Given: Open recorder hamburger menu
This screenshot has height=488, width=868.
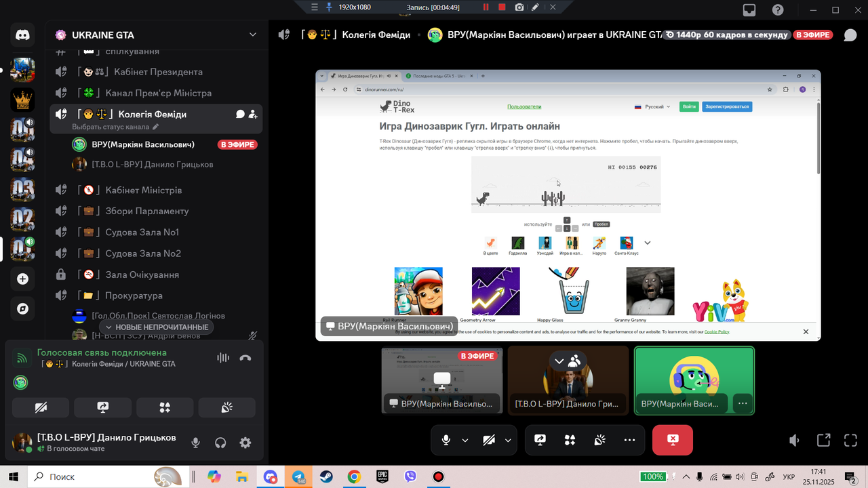Looking at the screenshot, I should 314,7.
